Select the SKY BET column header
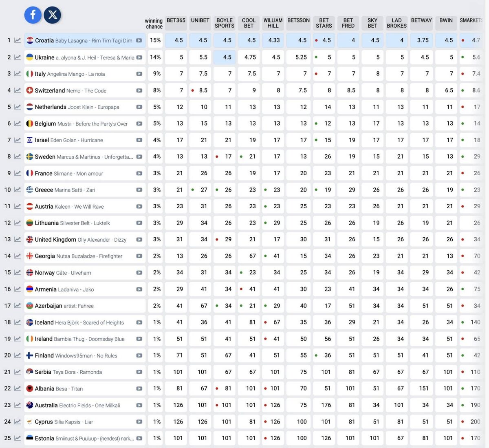This screenshot has width=489, height=448. [372, 23]
